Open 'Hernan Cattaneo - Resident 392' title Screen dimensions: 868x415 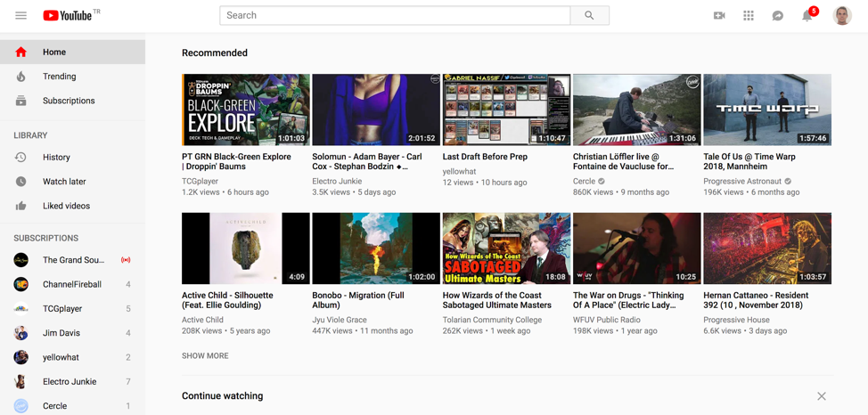757,300
